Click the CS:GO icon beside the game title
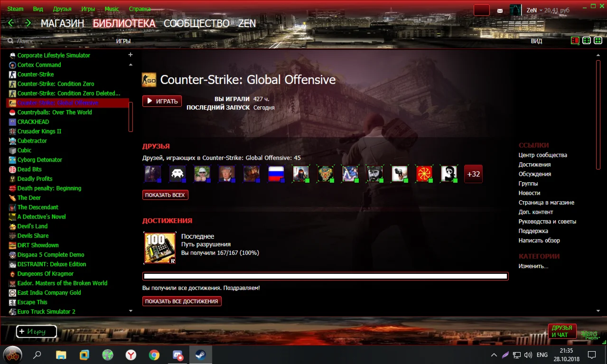607x364 pixels. click(x=149, y=80)
